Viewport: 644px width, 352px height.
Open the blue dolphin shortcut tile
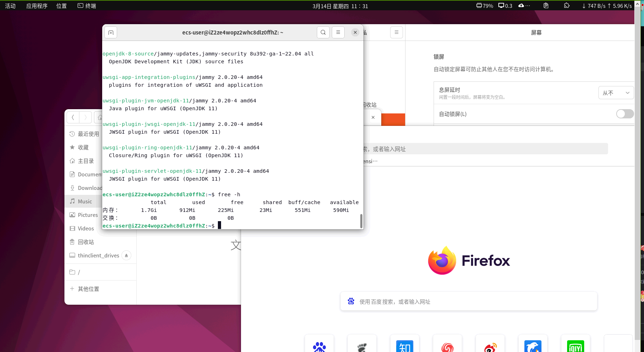pyautogui.click(x=533, y=343)
